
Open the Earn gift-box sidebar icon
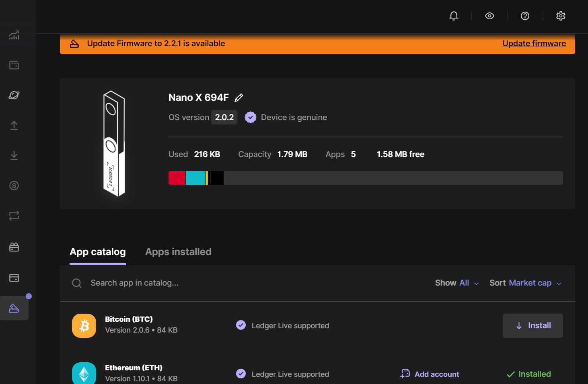click(14, 247)
